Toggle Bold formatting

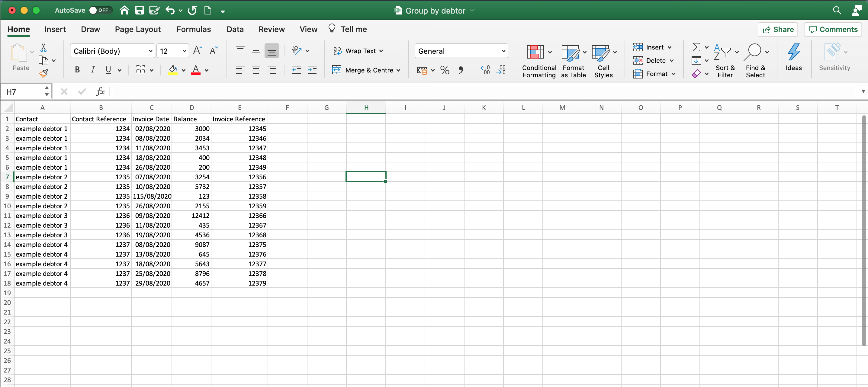pyautogui.click(x=77, y=70)
